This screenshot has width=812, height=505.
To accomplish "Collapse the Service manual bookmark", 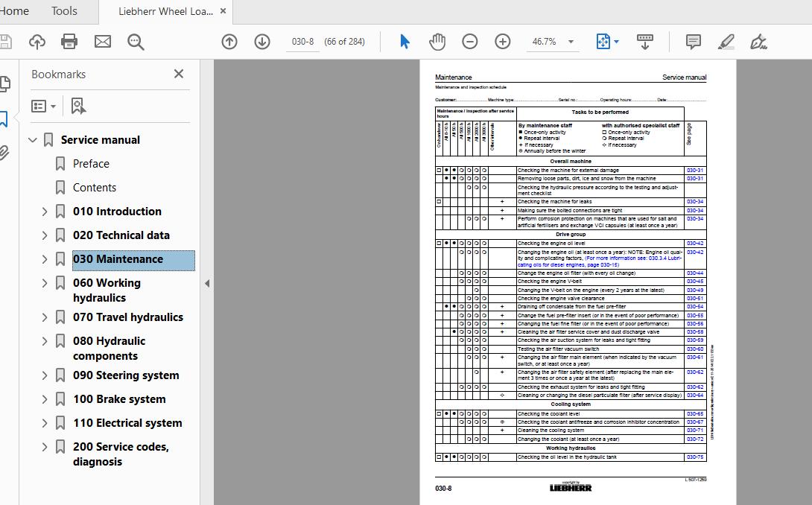I will tap(33, 139).
